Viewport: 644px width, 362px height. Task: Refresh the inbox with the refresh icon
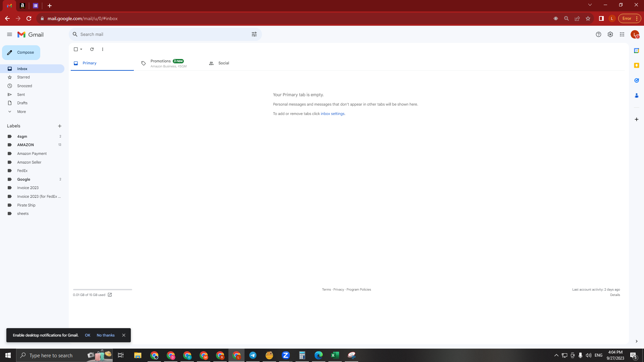[x=92, y=49]
